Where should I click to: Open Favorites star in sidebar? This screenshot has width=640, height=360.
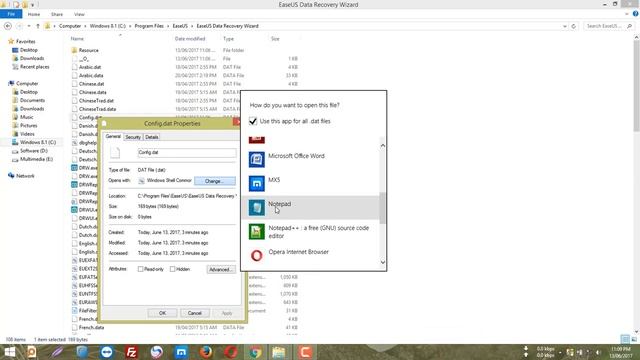pos(11,41)
